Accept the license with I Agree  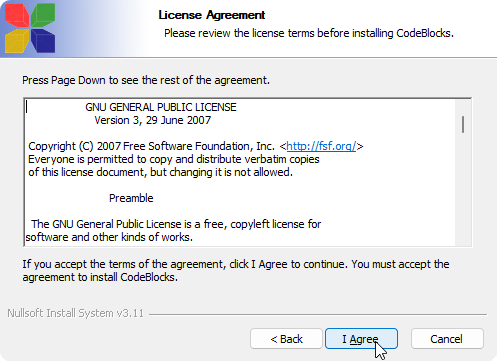361,339
